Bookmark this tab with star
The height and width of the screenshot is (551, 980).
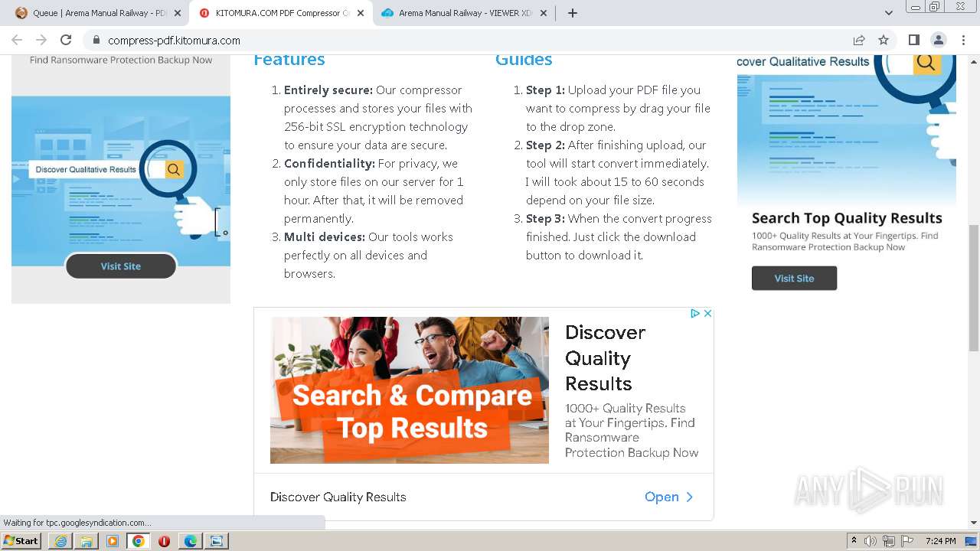tap(884, 40)
